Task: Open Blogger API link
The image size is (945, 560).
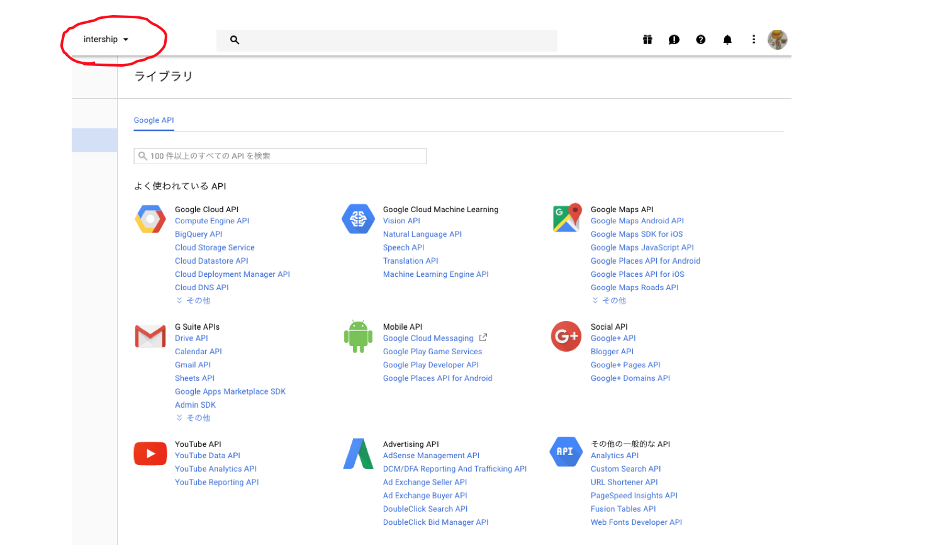Action: pos(612,352)
